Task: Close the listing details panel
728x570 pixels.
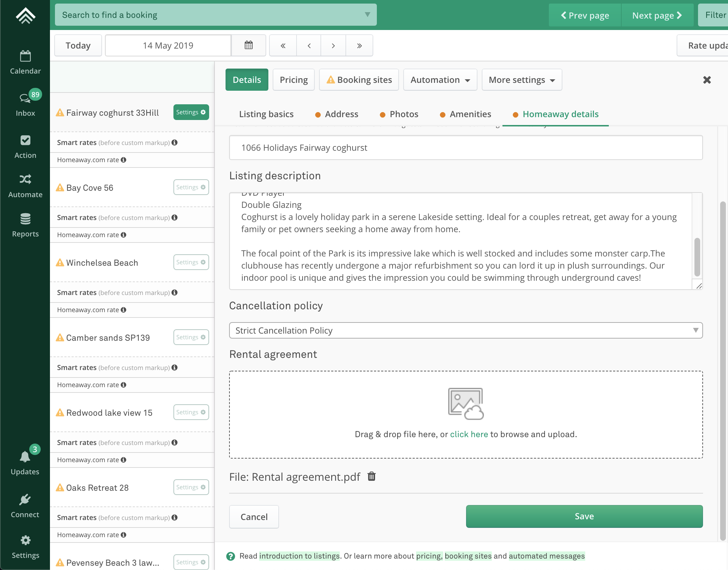Action: 707,80
